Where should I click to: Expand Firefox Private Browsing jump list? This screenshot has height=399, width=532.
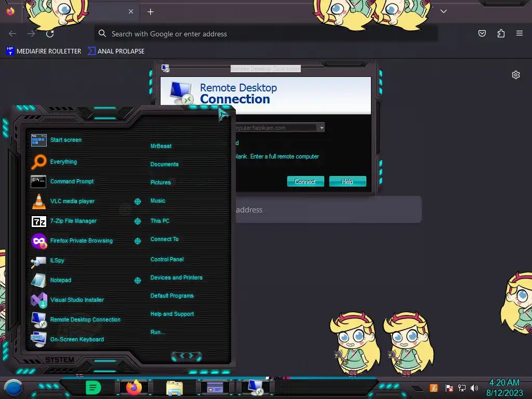point(137,241)
